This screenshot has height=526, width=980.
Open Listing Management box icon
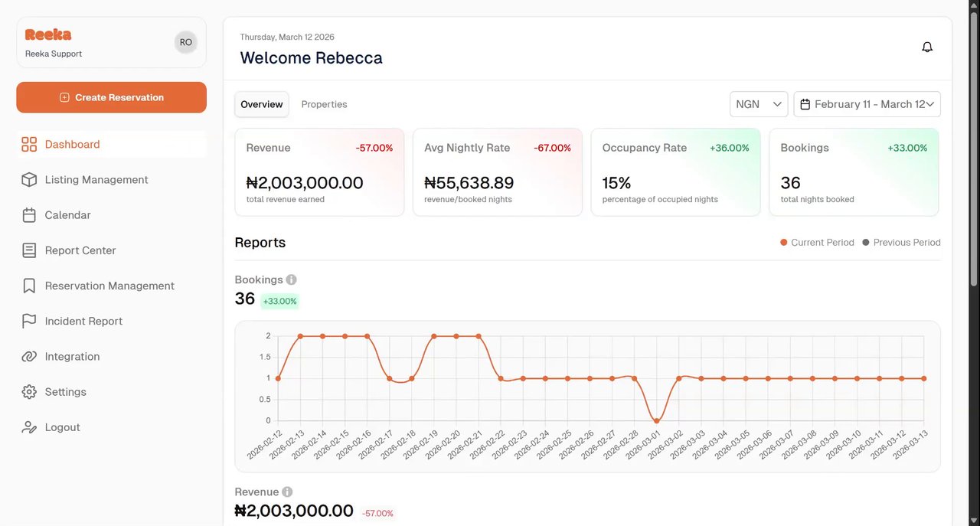pos(29,180)
